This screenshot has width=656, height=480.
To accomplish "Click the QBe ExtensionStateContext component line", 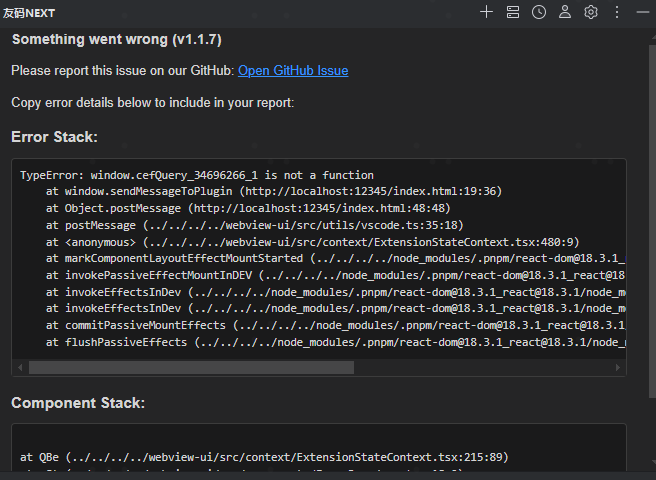I will [264, 457].
